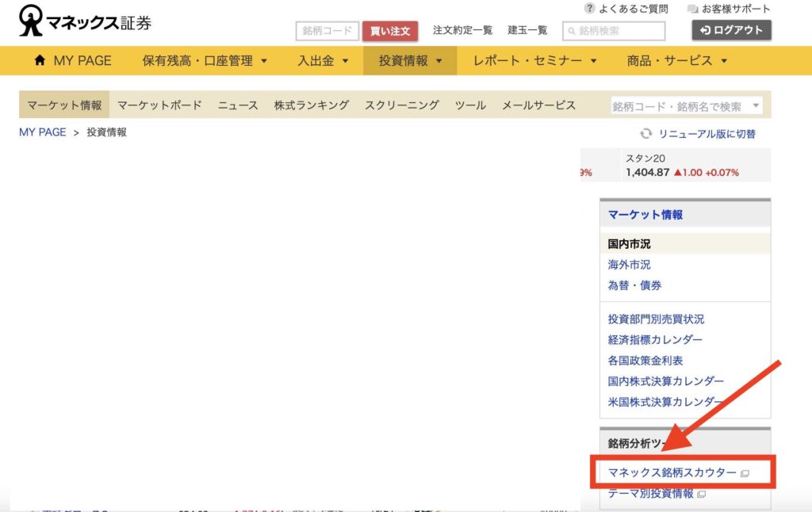
Task: Click the refresh icon beside リニューアル版に切替
Action: [x=646, y=134]
